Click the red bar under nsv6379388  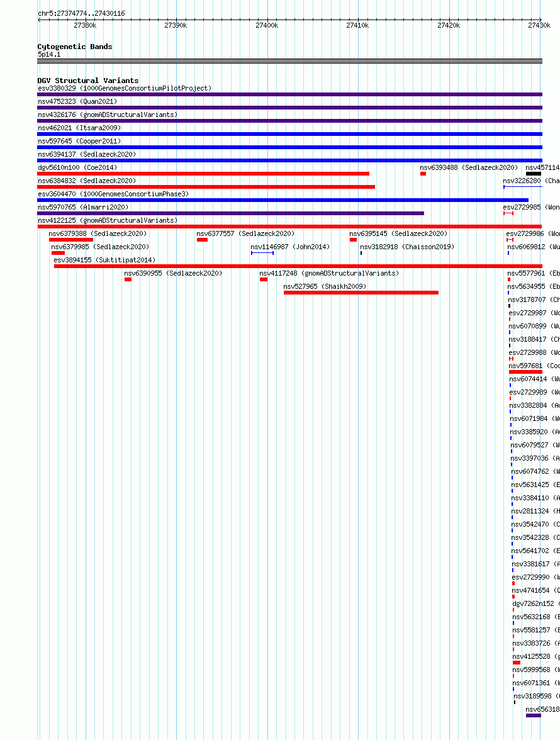pyautogui.click(x=71, y=240)
